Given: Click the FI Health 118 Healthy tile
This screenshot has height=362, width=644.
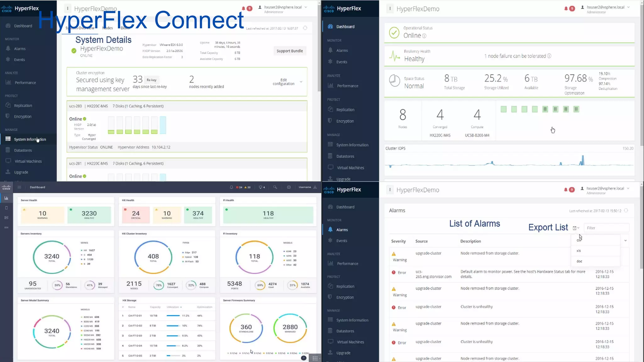Looking at the screenshot, I should [268, 215].
